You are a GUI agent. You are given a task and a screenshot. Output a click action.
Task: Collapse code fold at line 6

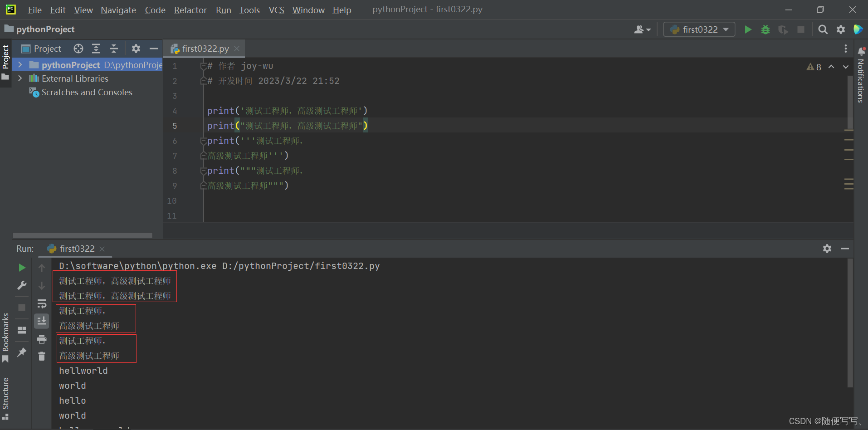204,141
